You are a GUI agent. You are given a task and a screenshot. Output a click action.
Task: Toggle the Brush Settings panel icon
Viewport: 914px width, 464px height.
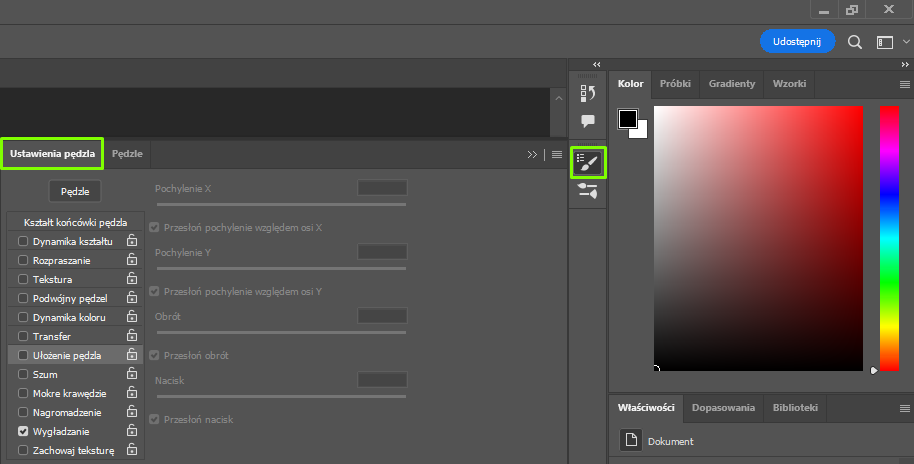[x=588, y=162]
